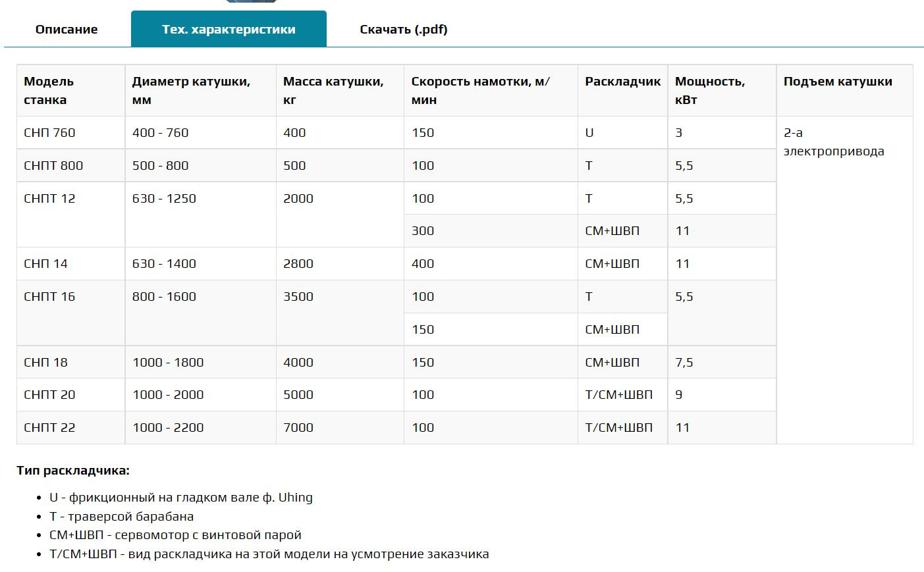Screen dimensions: 924x572
Task: Click the Модель станка column header
Action: (x=49, y=90)
